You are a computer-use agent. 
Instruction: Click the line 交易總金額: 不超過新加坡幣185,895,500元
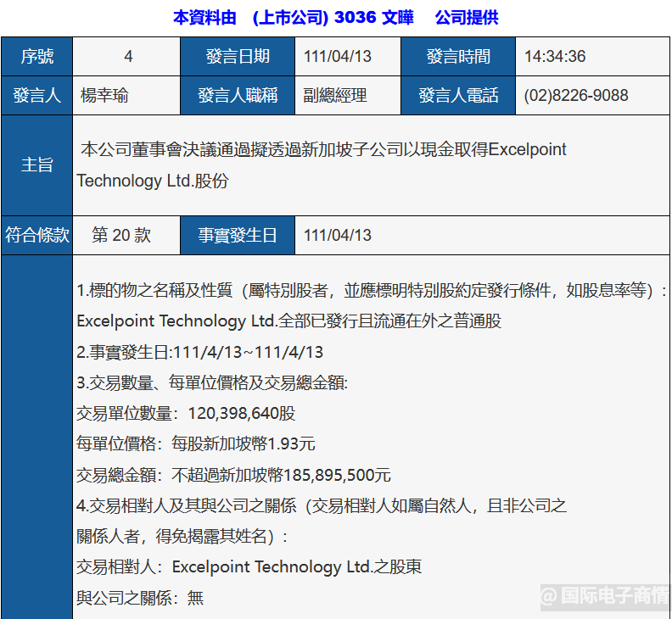point(233,475)
